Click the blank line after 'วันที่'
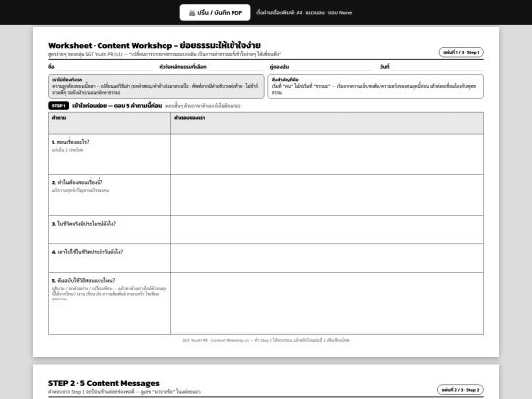 pos(437,67)
